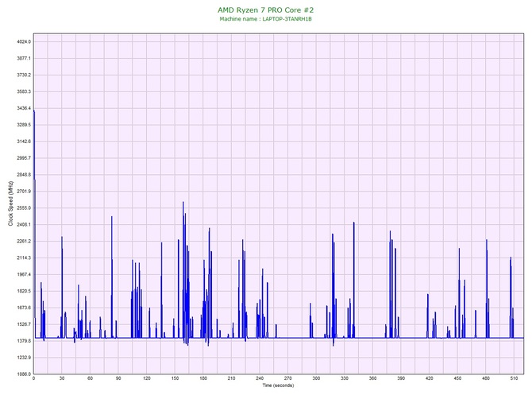Click the 1086.0 y-axis minimum label
Screen dimensions: 532x399
pyautogui.click(x=24, y=374)
